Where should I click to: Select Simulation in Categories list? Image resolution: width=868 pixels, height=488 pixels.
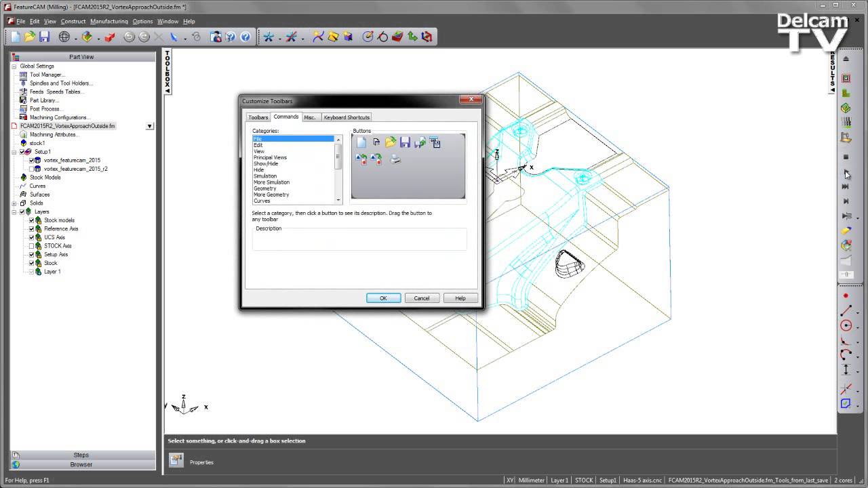[x=265, y=176]
